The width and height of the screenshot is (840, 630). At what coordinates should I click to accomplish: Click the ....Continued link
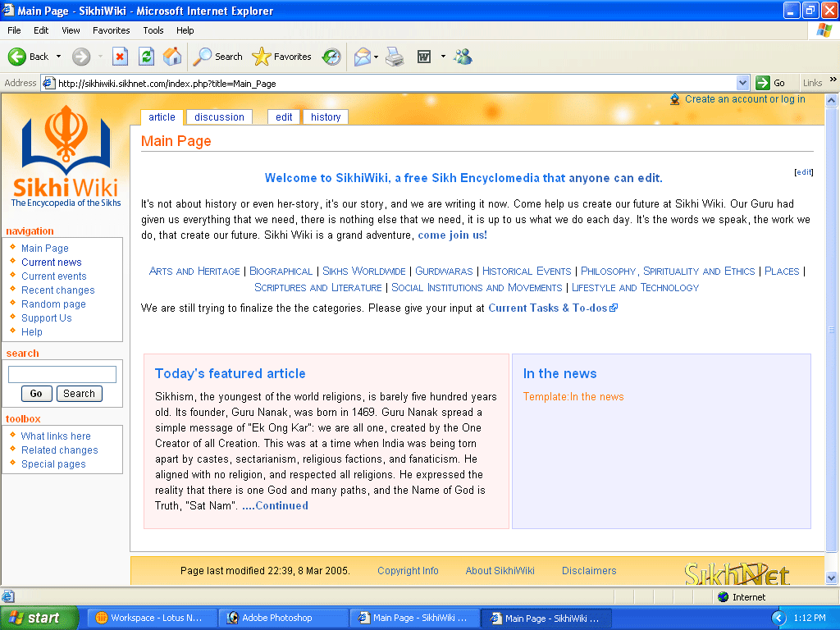pyautogui.click(x=275, y=505)
